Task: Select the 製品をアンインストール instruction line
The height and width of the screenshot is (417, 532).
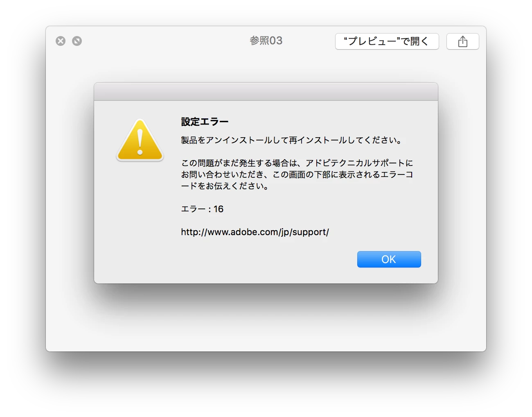Action: coord(291,140)
